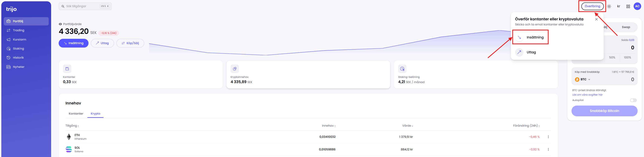This screenshot has width=644, height=157.
Task: Click the Kryptoinnehav pie chart icon
Action: [x=235, y=69]
